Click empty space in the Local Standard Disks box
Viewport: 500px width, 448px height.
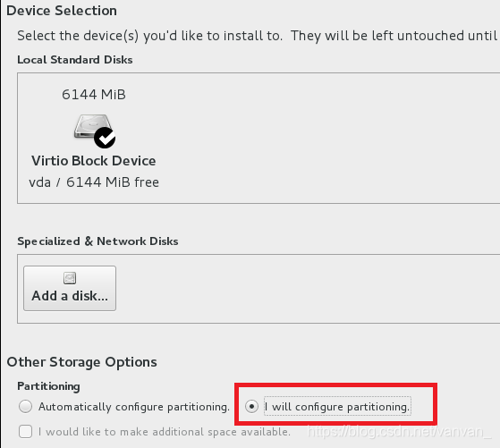[319, 138]
